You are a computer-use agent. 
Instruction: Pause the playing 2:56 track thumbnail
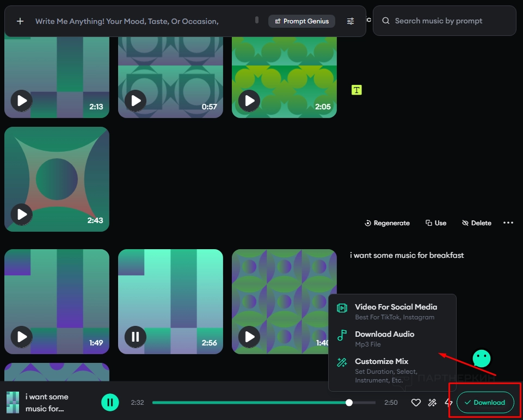pos(136,337)
